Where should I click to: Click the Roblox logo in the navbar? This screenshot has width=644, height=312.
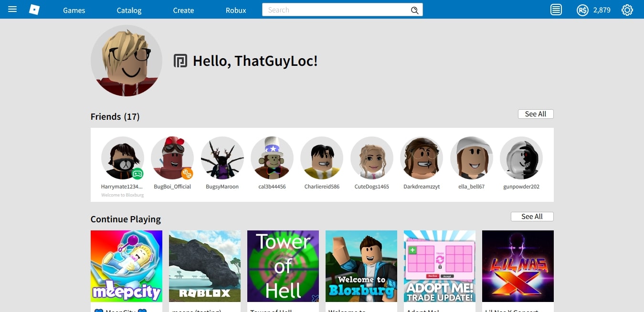coord(34,10)
